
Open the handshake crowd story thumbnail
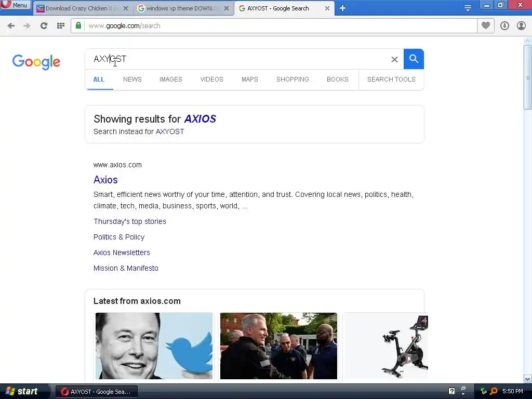tap(278, 345)
